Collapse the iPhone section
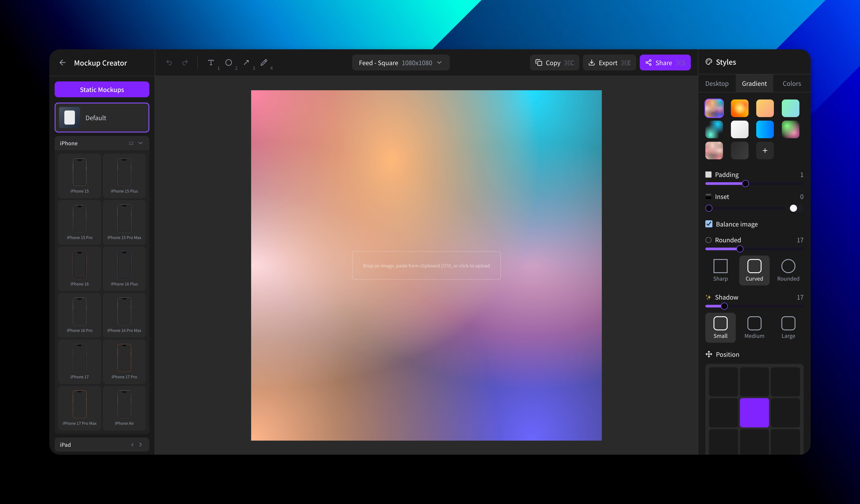The image size is (860, 504). point(102,143)
